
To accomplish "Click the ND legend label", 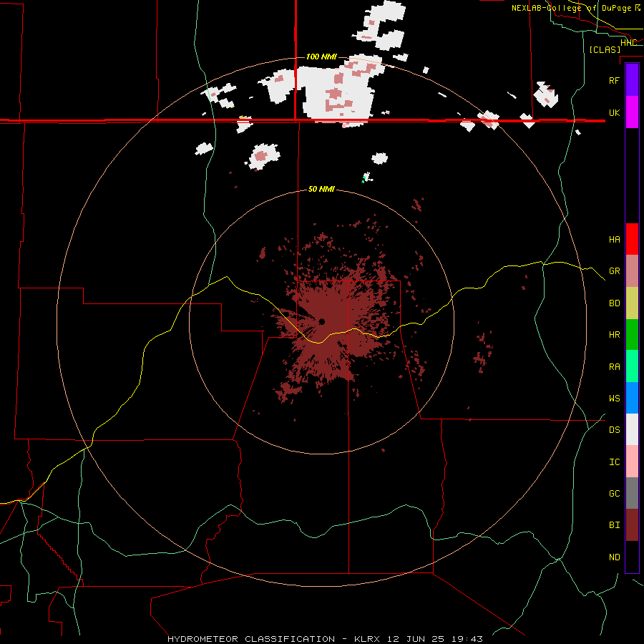I will pos(615,557).
